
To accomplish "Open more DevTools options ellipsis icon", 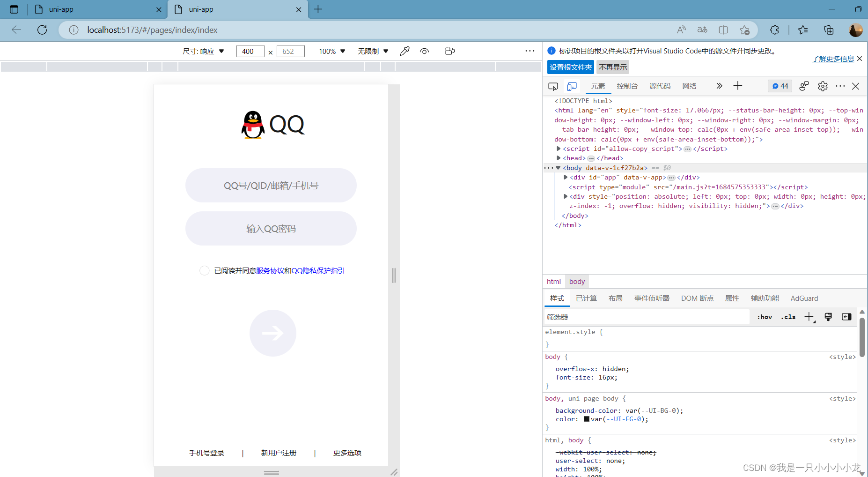I will click(840, 86).
